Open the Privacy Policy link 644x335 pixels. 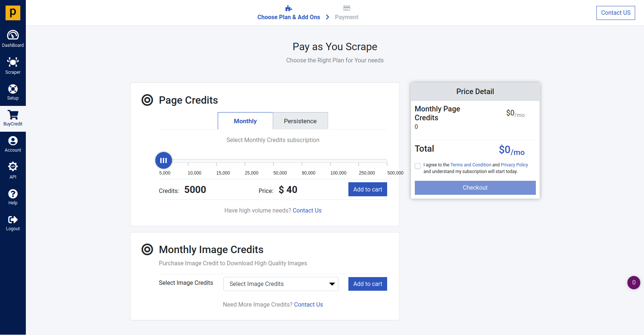(514, 165)
